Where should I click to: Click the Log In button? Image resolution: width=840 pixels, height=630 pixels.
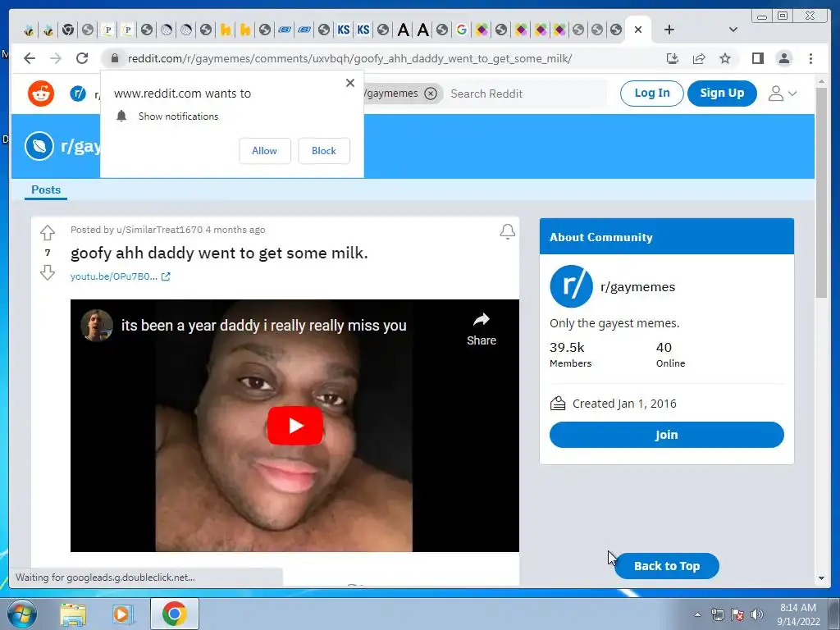[x=652, y=94]
